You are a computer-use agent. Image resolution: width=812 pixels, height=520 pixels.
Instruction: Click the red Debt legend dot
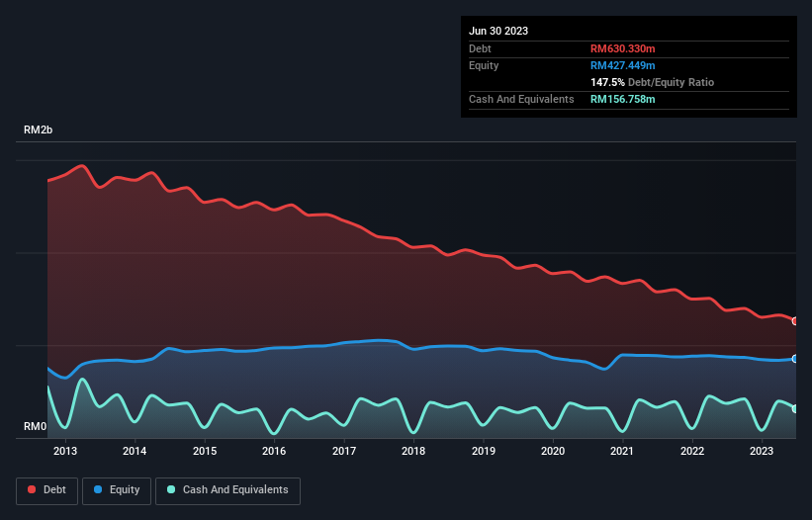coord(32,489)
